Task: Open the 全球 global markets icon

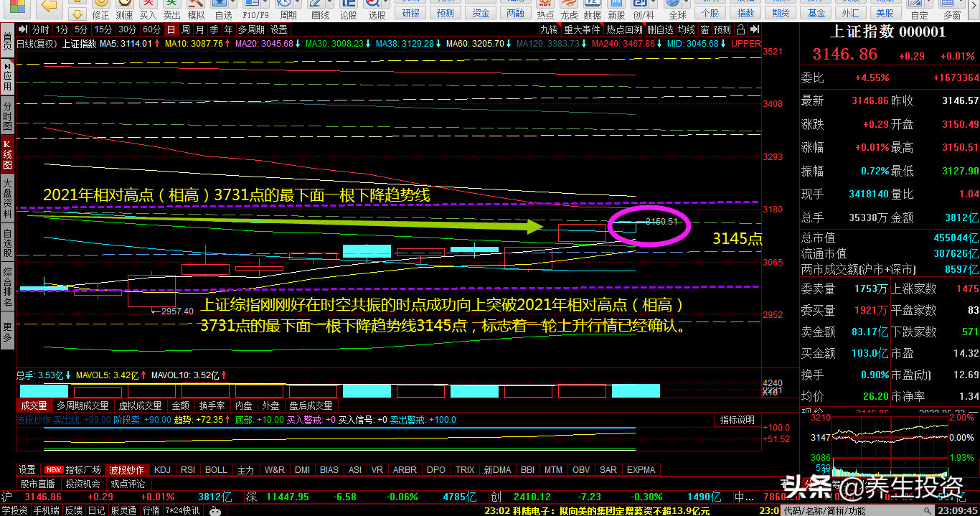Action: coord(677,9)
